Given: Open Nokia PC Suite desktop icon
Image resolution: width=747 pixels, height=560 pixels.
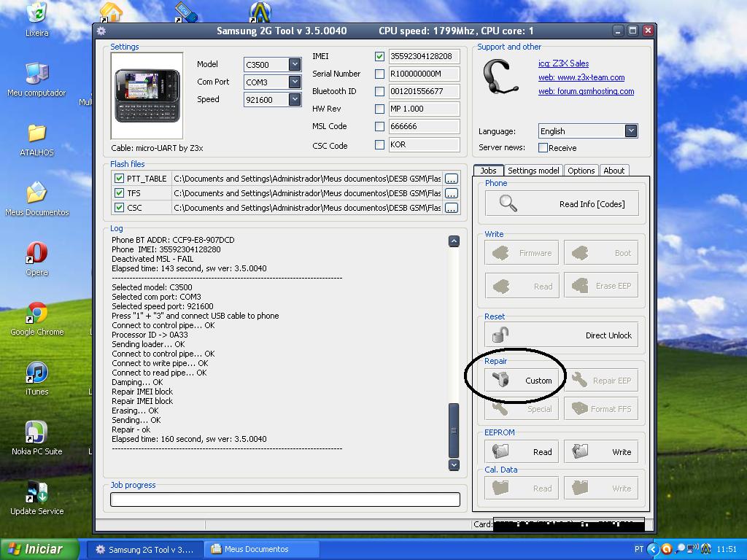Looking at the screenshot, I should click(x=36, y=438).
